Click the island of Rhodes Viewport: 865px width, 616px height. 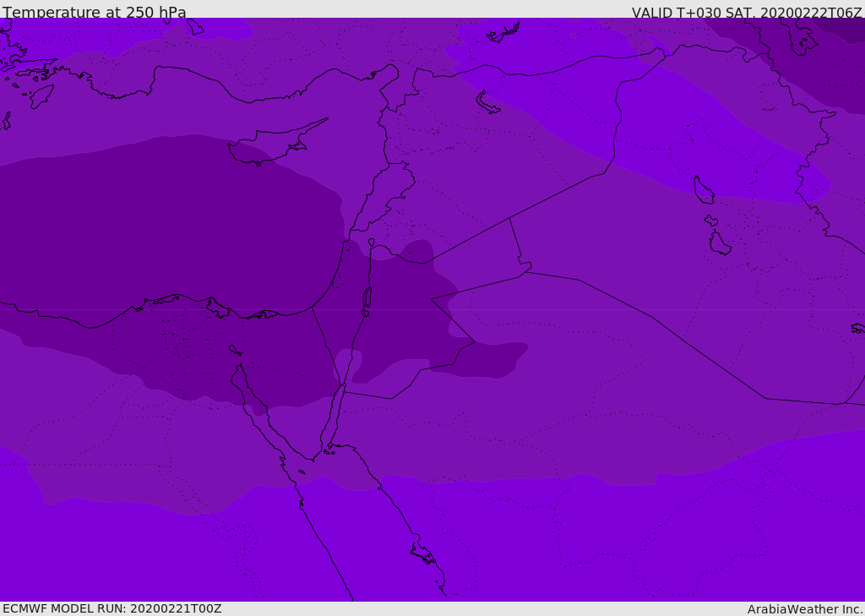tap(40, 96)
